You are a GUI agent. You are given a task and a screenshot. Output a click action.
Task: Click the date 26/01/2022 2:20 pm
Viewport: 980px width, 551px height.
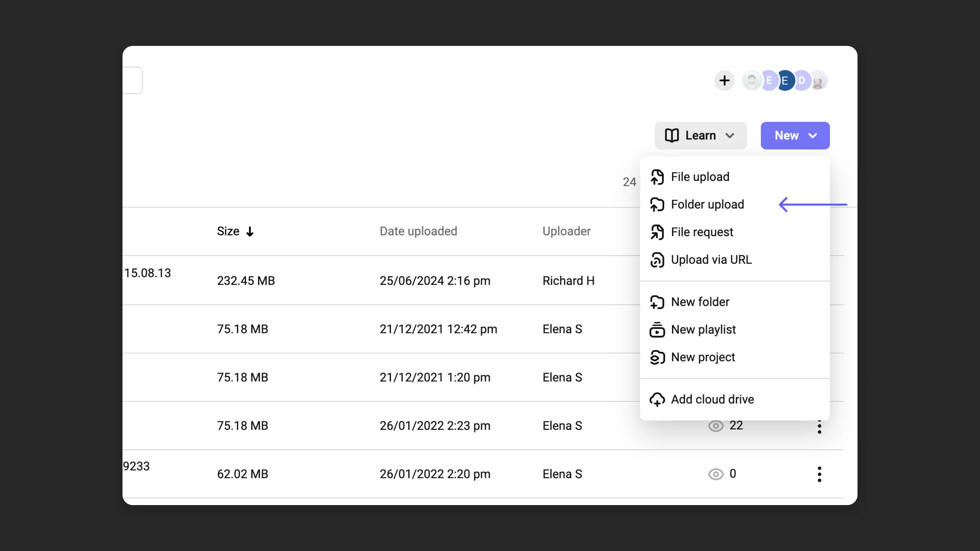435,474
